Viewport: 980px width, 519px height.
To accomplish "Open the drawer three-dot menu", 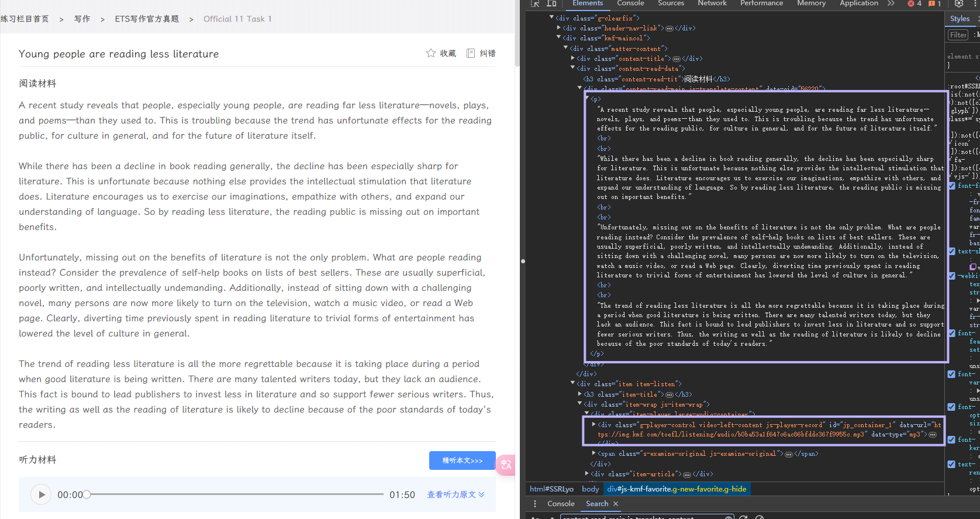I will (x=534, y=504).
